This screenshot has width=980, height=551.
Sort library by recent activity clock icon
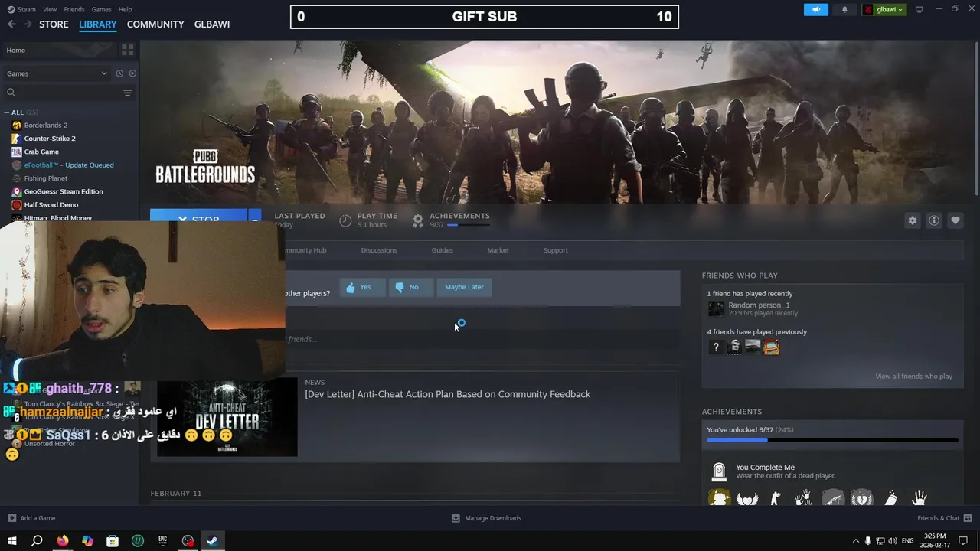(x=119, y=73)
